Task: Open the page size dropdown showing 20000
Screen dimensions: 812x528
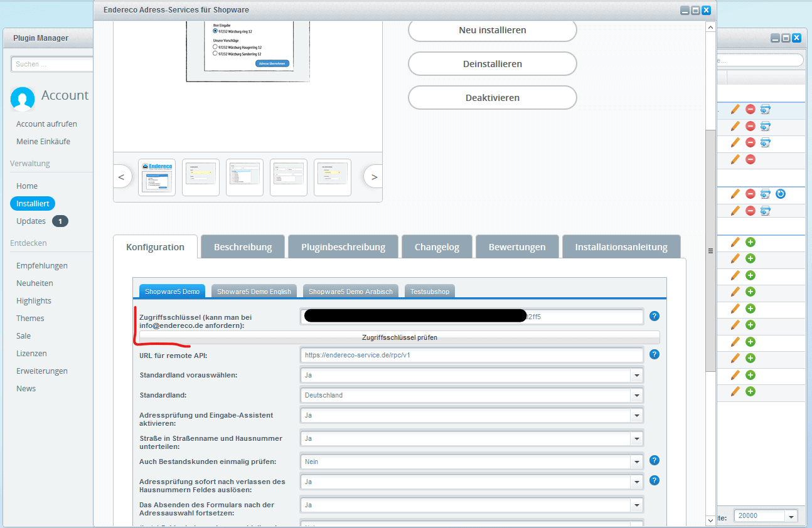Action: (x=791, y=516)
